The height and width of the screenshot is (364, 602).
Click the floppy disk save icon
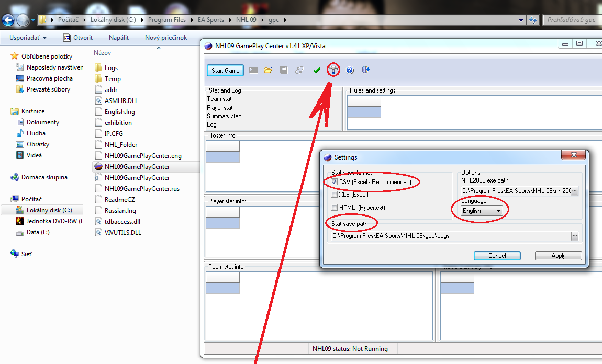(x=284, y=70)
